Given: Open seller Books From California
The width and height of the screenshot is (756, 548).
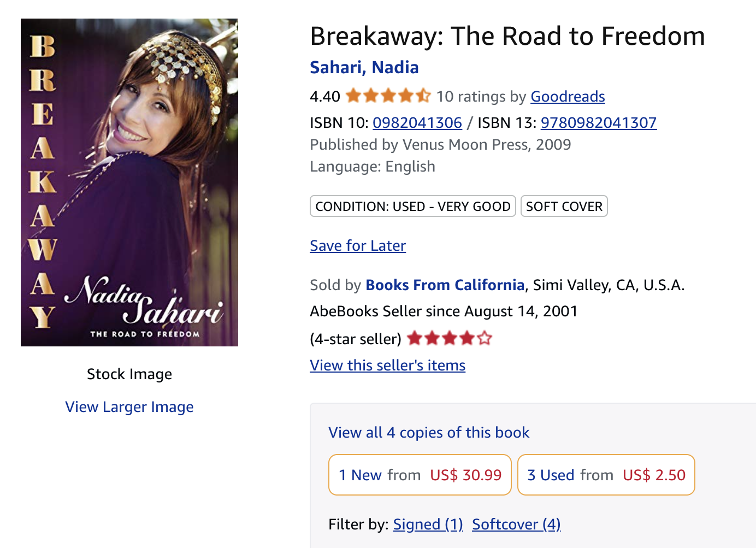Looking at the screenshot, I should point(445,285).
